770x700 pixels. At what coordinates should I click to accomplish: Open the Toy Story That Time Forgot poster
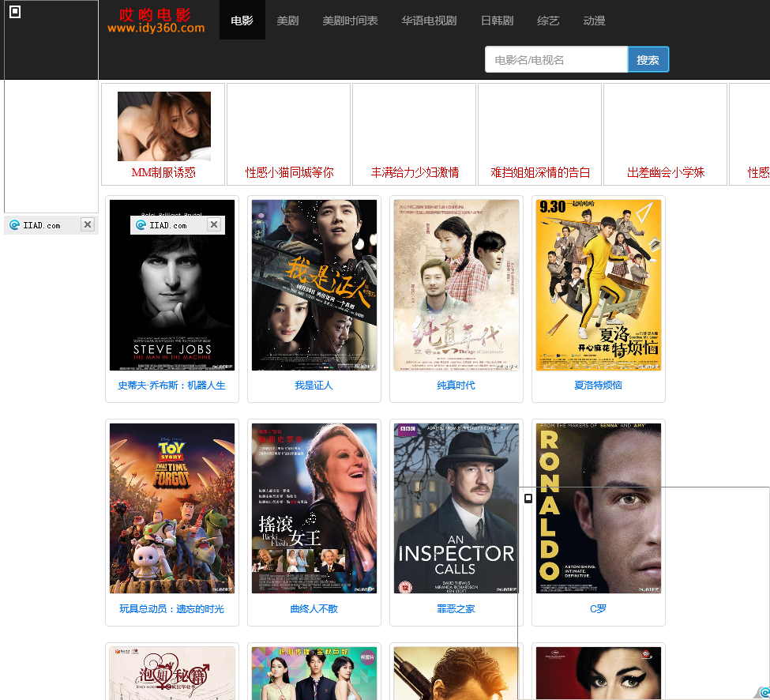click(x=172, y=509)
